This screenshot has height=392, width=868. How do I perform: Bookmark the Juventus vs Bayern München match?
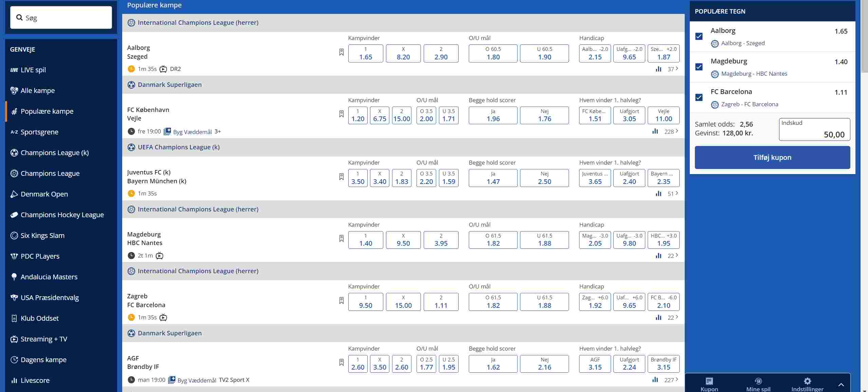[x=341, y=176]
